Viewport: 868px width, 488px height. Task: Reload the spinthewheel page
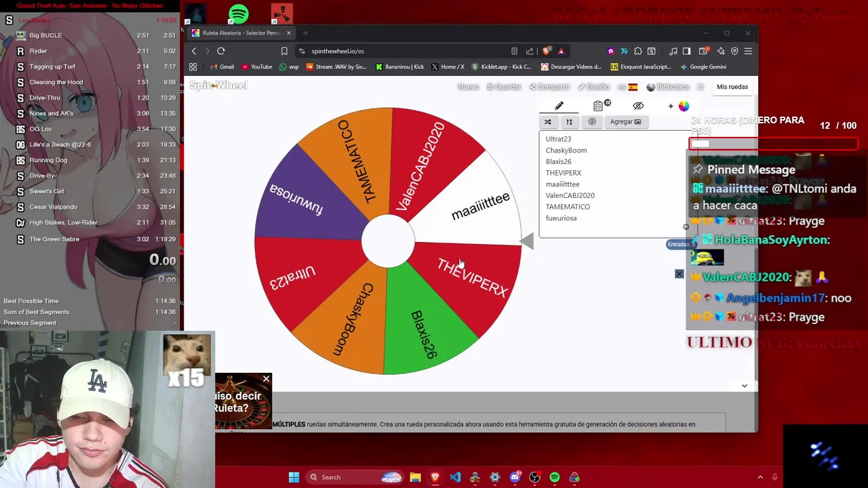point(221,51)
